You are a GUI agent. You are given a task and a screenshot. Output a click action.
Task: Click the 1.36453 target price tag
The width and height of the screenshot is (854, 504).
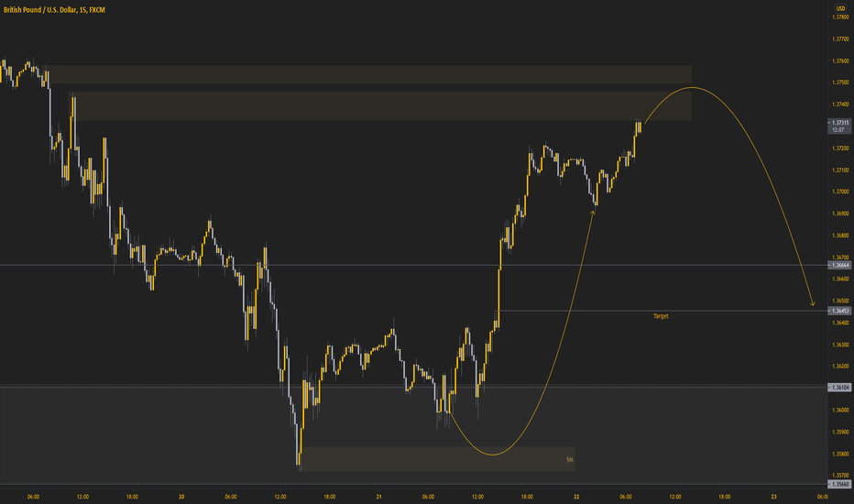(x=840, y=312)
